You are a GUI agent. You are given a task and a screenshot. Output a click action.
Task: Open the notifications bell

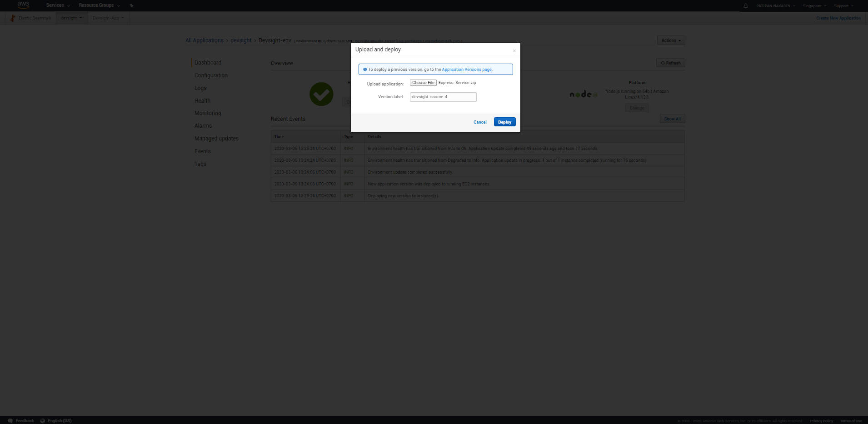click(745, 5)
